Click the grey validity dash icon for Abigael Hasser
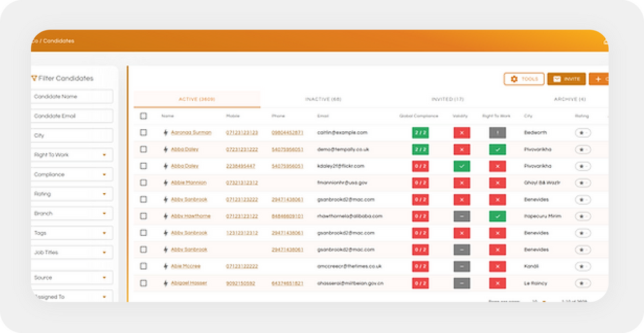Image resolution: width=644 pixels, height=333 pixels. click(462, 283)
